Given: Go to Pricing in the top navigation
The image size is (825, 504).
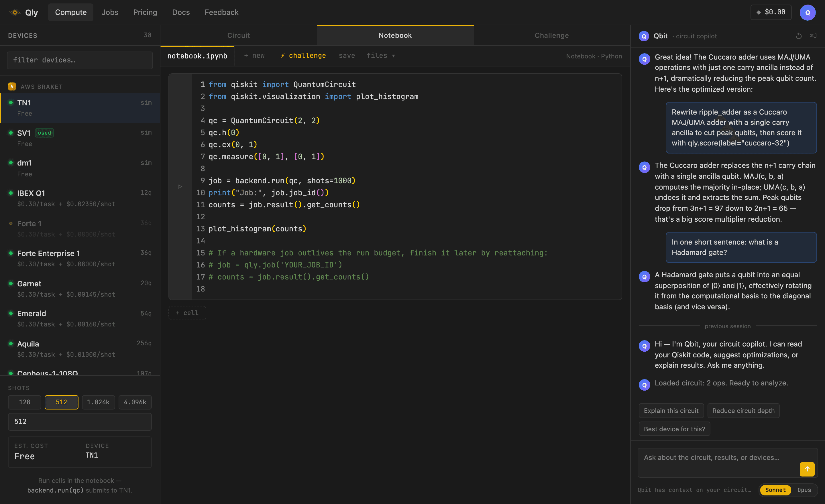Looking at the screenshot, I should [145, 12].
